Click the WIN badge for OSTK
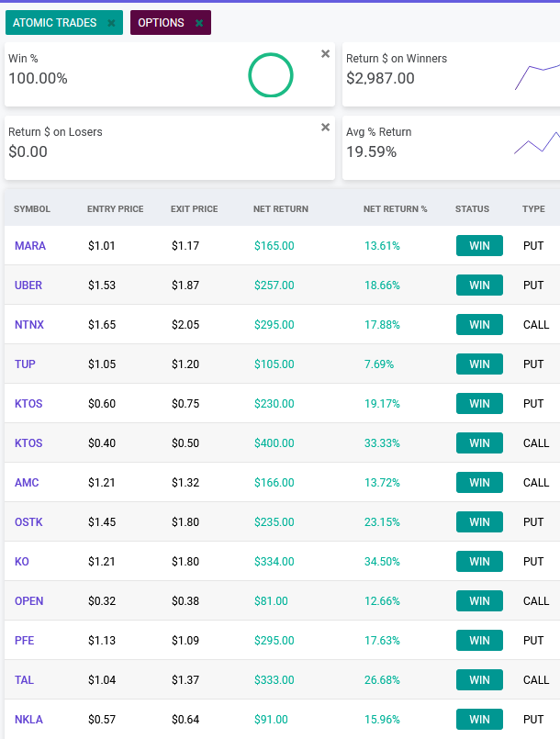Screen dimensions: 560x739 479,522
